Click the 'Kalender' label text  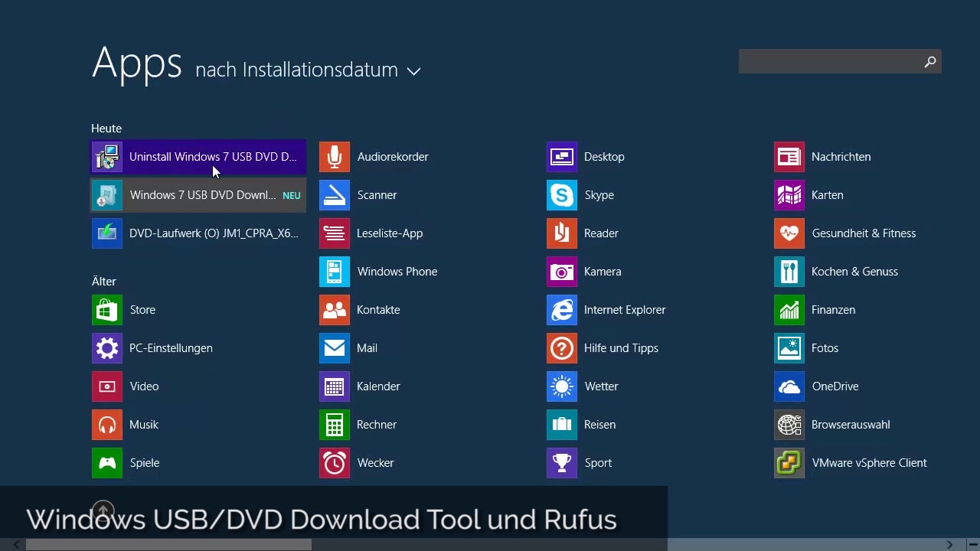378,386
